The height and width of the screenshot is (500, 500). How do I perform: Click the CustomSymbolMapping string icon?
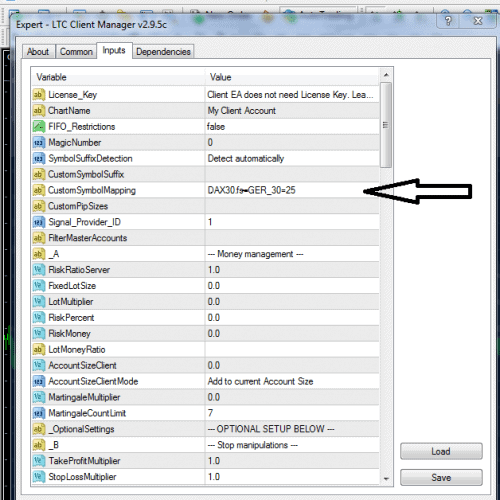click(x=39, y=190)
